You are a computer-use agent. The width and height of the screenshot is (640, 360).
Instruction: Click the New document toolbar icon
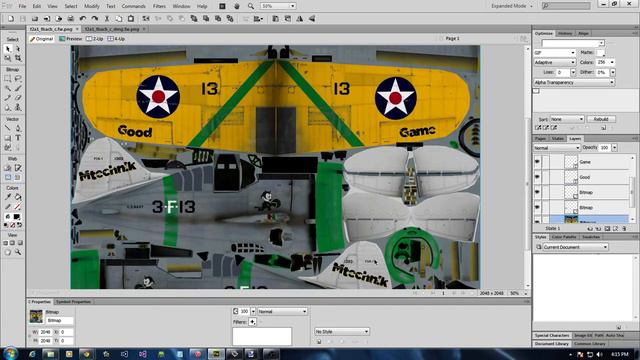[x=11, y=19]
